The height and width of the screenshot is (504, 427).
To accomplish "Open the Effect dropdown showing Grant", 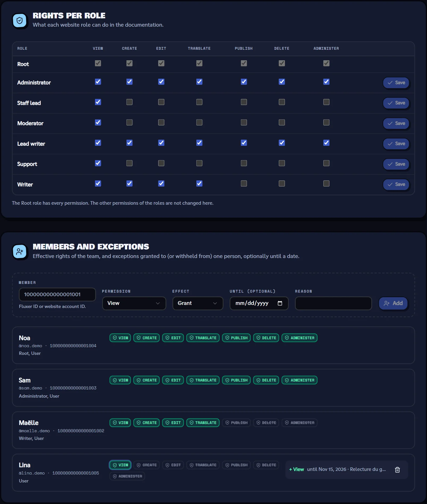I will (198, 303).
